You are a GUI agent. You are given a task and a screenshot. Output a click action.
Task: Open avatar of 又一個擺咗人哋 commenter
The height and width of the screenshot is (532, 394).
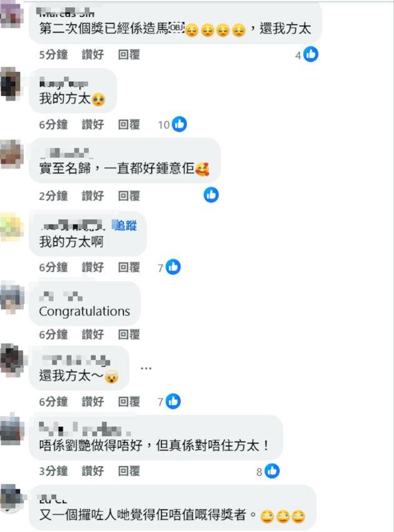tap(13, 499)
